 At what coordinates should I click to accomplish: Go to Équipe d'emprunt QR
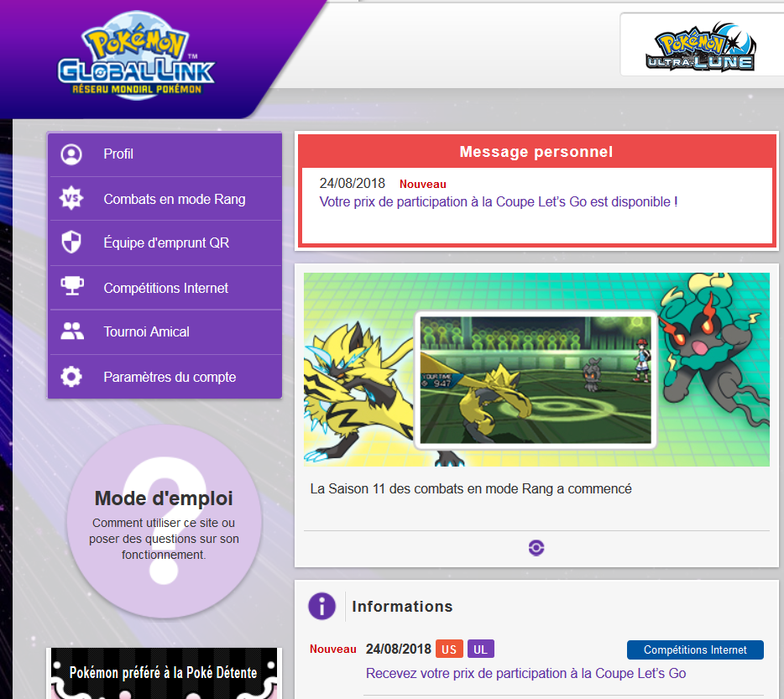[x=165, y=243]
